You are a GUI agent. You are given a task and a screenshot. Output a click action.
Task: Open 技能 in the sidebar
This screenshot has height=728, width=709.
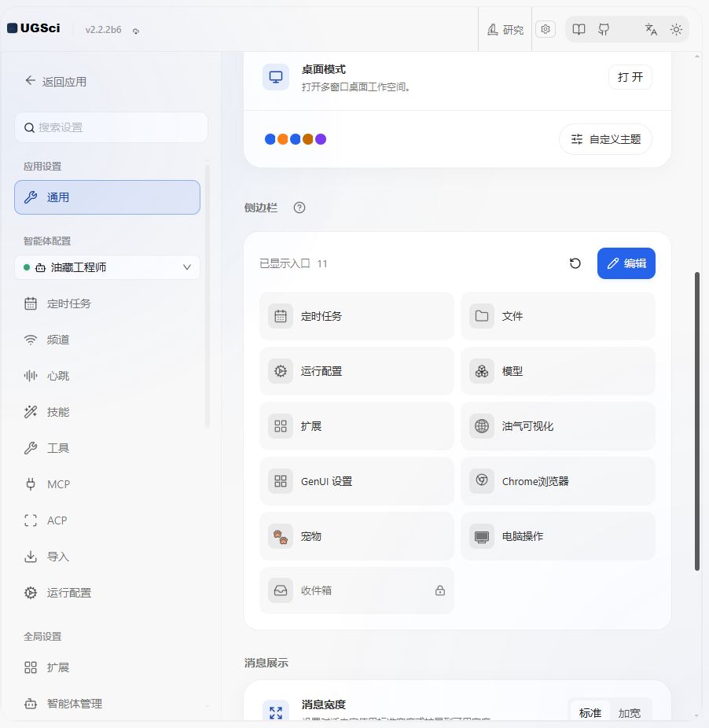click(107, 412)
